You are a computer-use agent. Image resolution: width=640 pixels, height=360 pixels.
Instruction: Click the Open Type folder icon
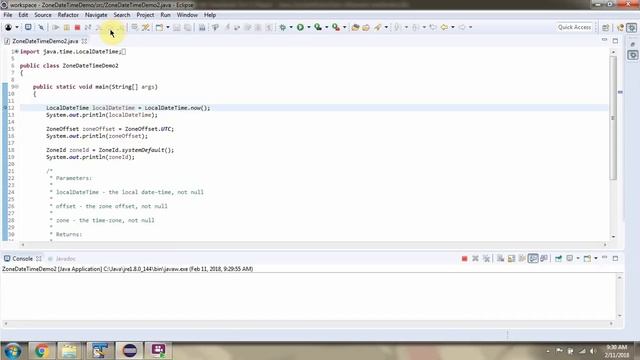[355, 27]
